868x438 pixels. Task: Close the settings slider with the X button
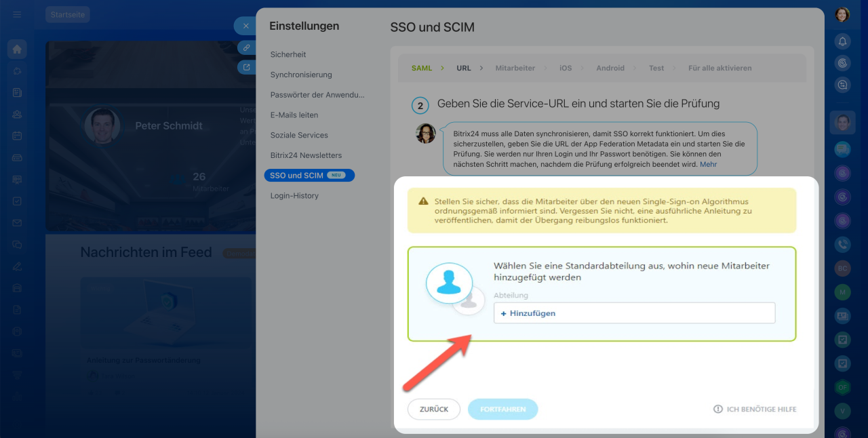245,26
